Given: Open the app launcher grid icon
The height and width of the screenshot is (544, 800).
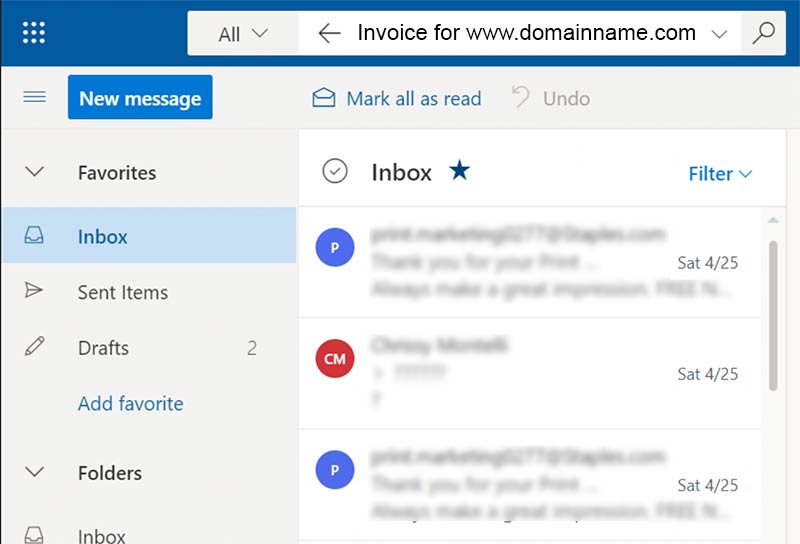Looking at the screenshot, I should pos(34,33).
